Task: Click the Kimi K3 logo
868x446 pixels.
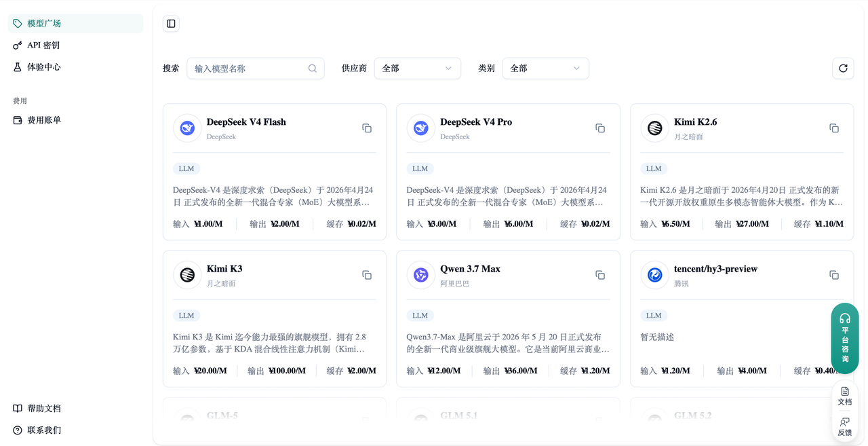Action: point(187,275)
